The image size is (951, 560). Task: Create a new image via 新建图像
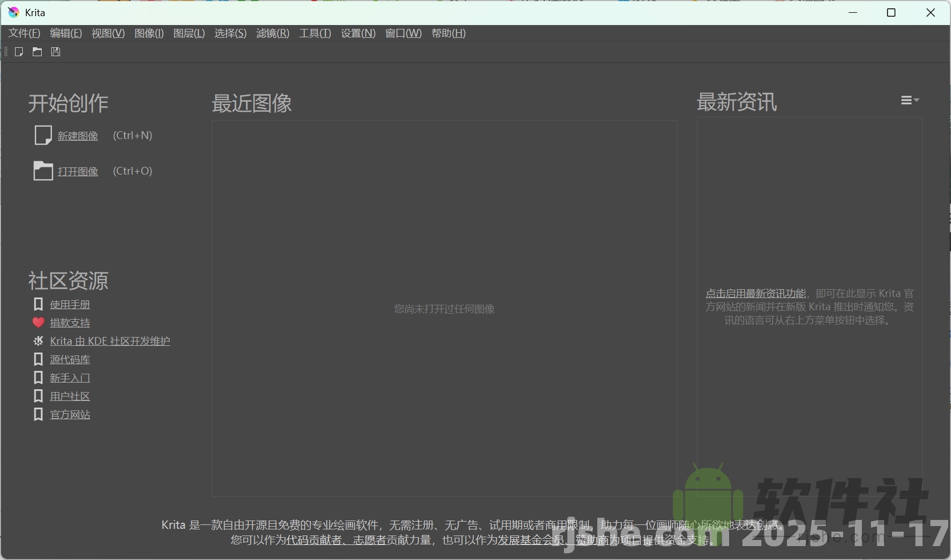click(77, 135)
